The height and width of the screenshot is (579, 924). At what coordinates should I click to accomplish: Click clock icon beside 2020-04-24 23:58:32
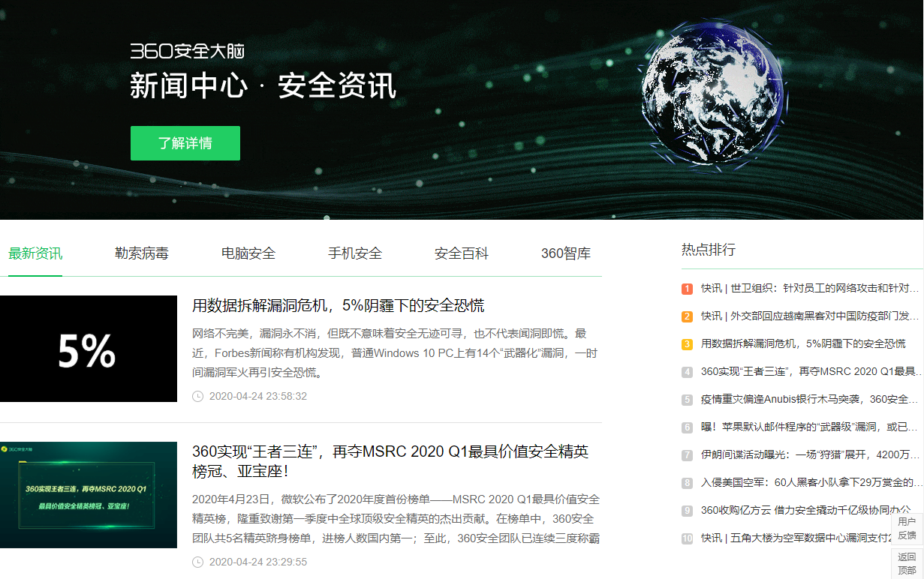point(198,396)
